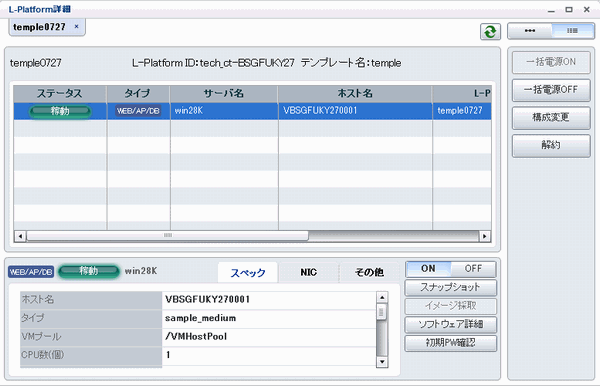The height and width of the screenshot is (386, 600).
Task: Switch to the three-dots view toggle
Action: pyautogui.click(x=530, y=31)
